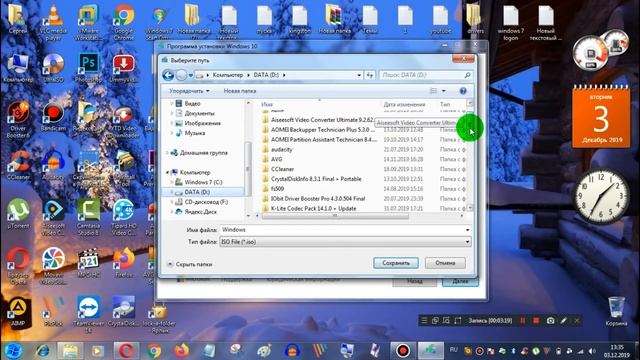Open Домашняя группа in navigation pane

point(203,153)
